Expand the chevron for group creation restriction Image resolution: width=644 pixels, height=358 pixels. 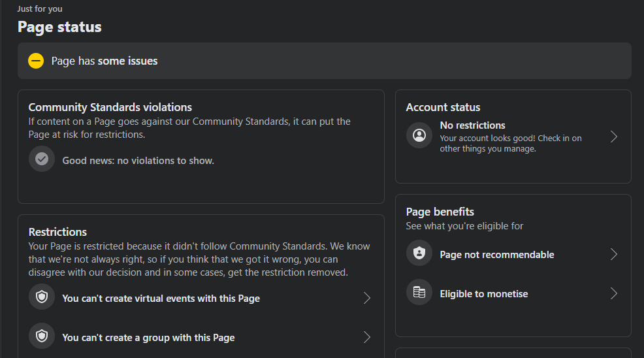tap(366, 338)
